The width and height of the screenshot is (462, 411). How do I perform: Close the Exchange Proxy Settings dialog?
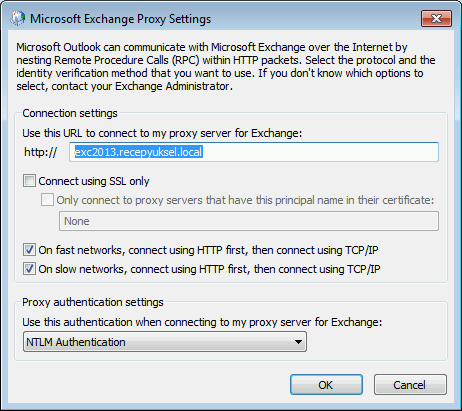coord(436,19)
